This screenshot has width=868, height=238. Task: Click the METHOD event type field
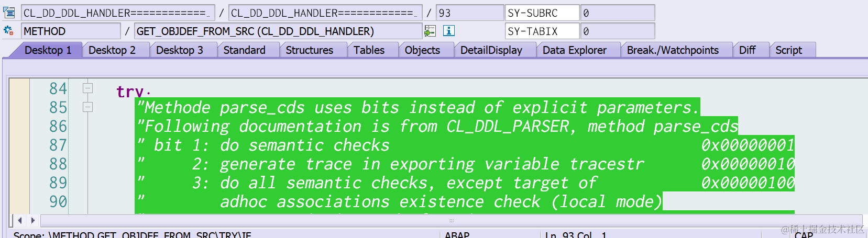(x=71, y=31)
